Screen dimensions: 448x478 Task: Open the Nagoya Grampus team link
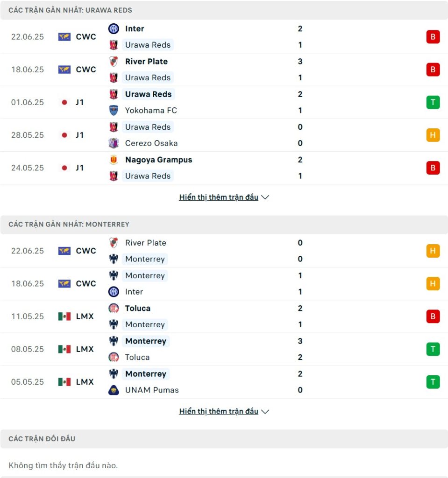point(158,160)
